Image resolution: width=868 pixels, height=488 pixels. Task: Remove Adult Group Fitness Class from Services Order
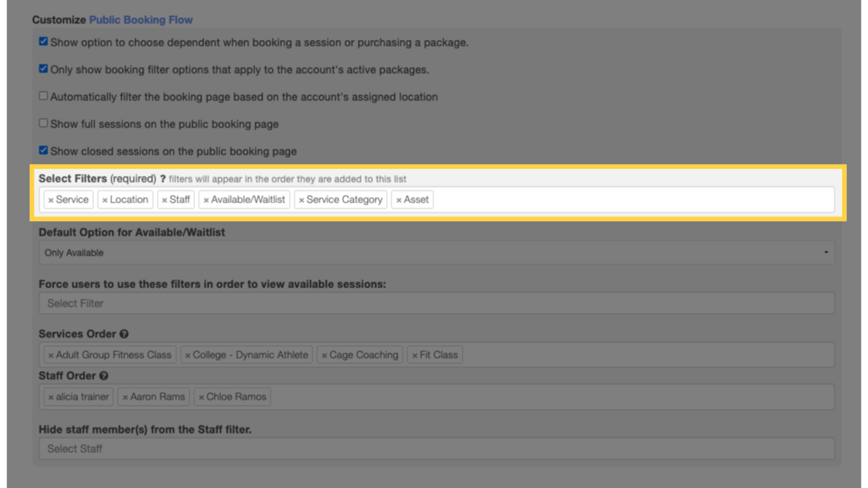(x=51, y=355)
